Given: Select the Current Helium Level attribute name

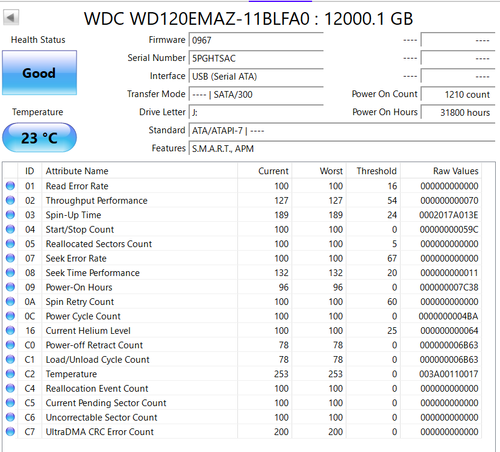Looking at the screenshot, I should 88,331.
